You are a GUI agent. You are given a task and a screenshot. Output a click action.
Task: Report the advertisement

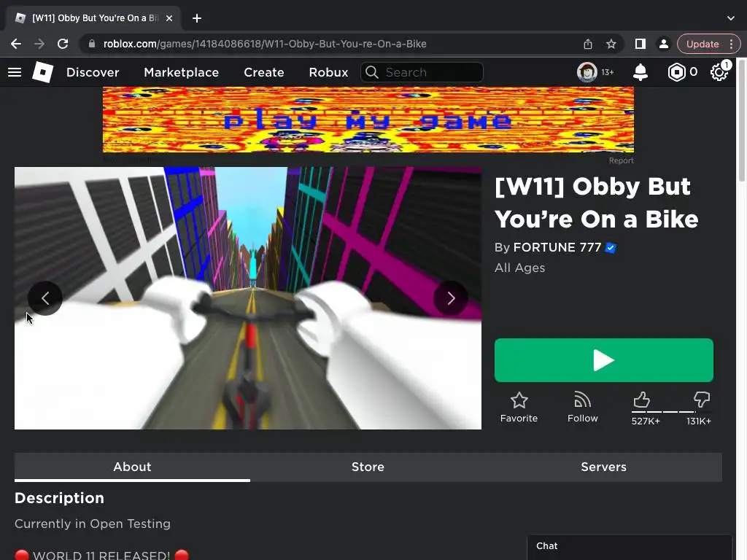click(x=622, y=160)
